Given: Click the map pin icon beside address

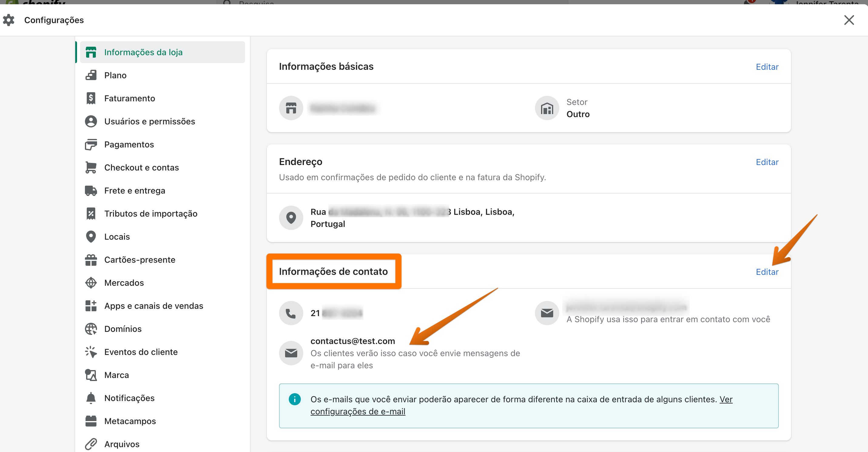Looking at the screenshot, I should 291,218.
